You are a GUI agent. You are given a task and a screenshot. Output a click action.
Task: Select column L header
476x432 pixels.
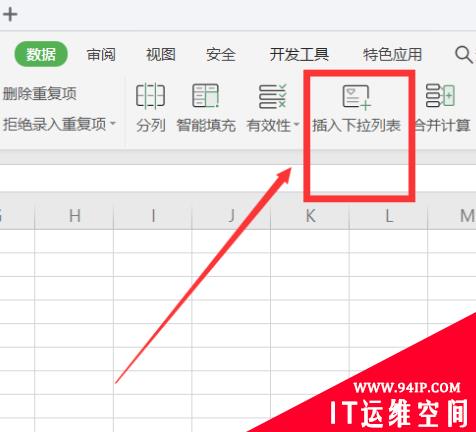pyautogui.click(x=389, y=216)
